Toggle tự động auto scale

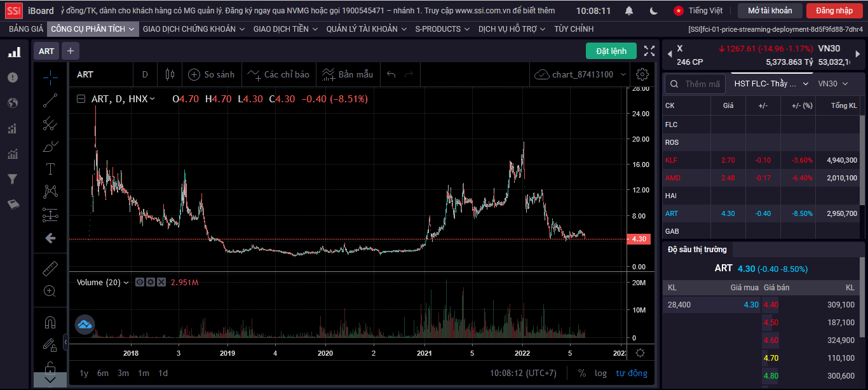click(x=632, y=373)
